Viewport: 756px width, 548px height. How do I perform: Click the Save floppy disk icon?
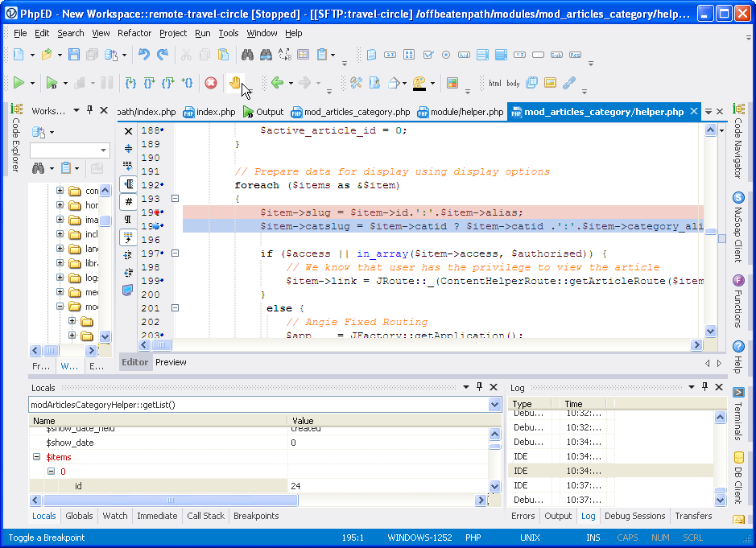[74, 55]
